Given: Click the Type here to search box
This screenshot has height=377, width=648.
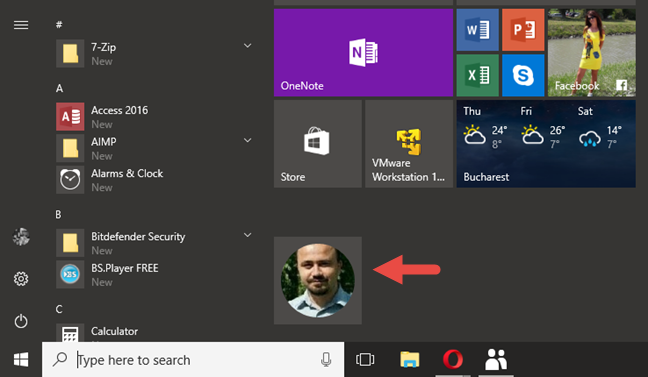Looking at the screenshot, I should (193, 360).
